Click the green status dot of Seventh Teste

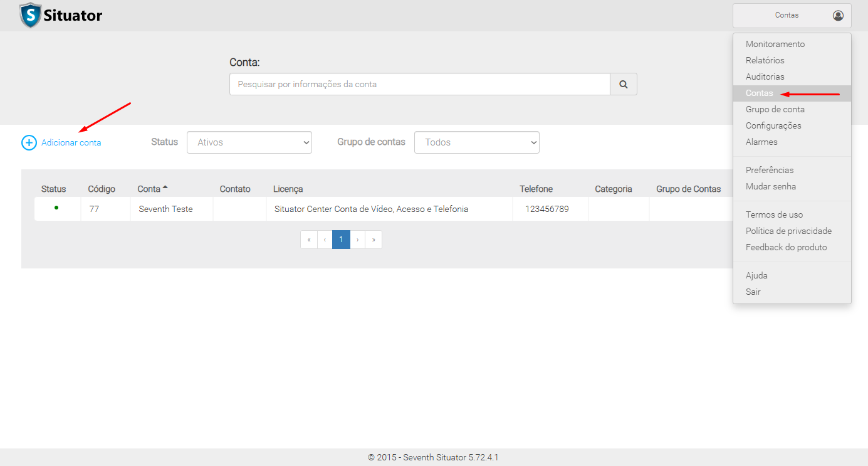[56, 208]
